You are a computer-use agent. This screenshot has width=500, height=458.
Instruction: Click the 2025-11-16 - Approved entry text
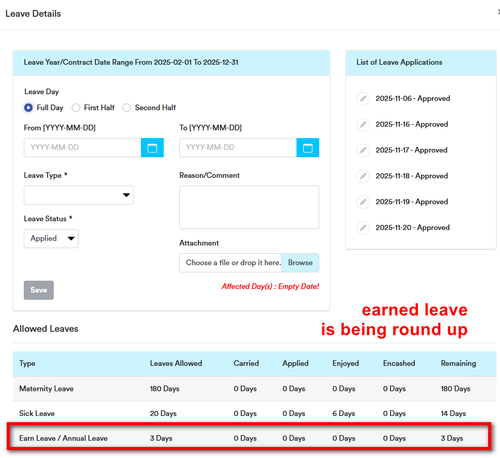[412, 124]
